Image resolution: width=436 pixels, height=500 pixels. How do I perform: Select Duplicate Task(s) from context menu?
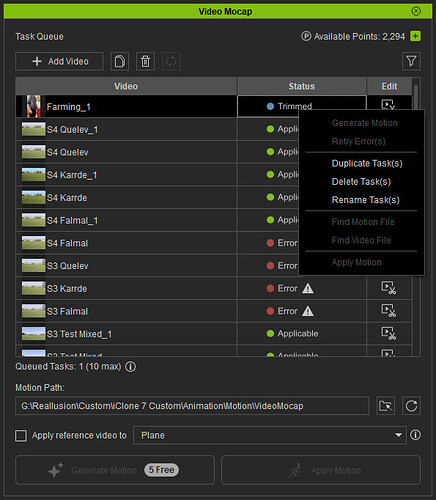(x=367, y=163)
